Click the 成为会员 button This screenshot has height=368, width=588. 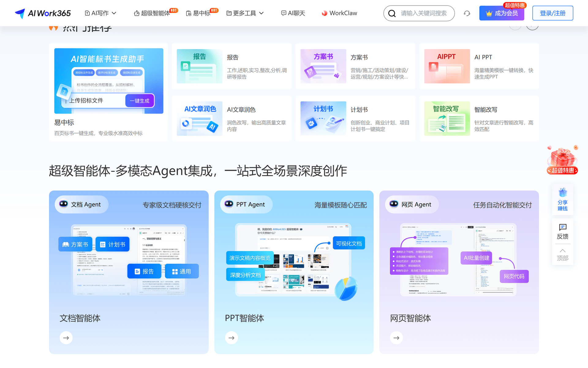[x=502, y=13]
